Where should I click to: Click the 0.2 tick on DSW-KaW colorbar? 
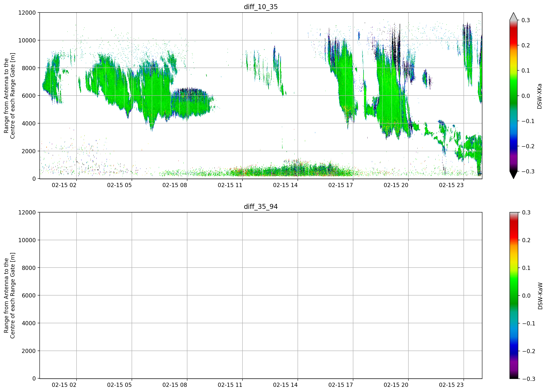526,240
